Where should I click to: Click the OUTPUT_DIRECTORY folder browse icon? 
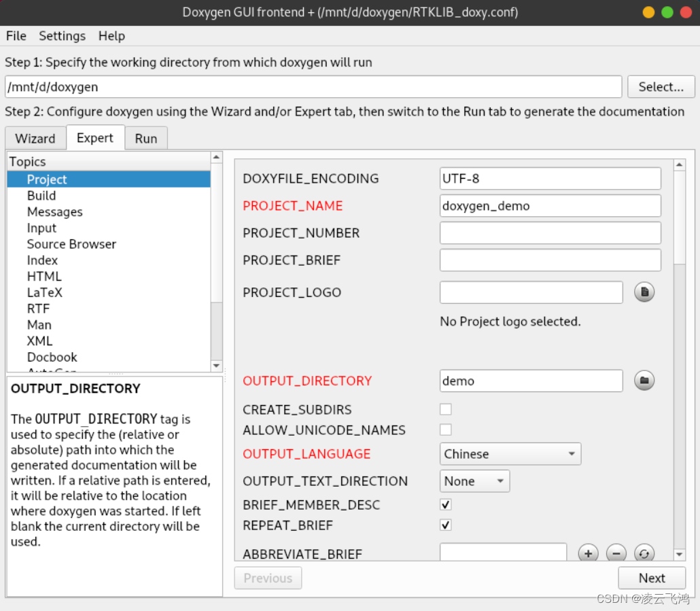[644, 381]
